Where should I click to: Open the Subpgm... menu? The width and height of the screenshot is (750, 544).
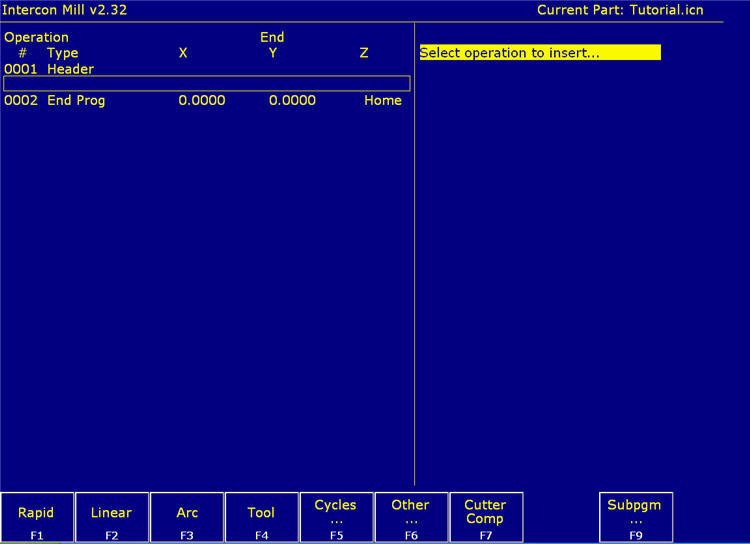(x=636, y=517)
